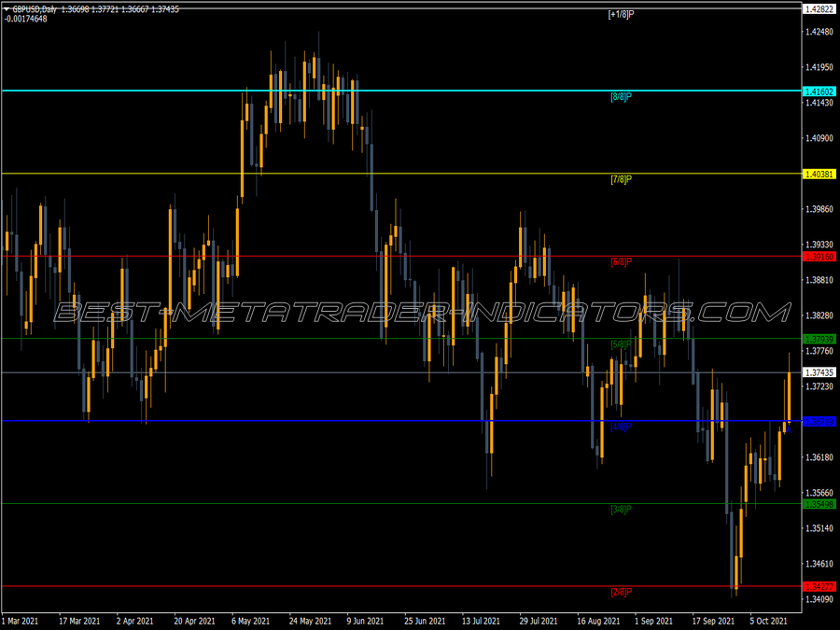The width and height of the screenshot is (840, 630).
Task: Click 1.37230 on the price scale
Action: click(819, 386)
